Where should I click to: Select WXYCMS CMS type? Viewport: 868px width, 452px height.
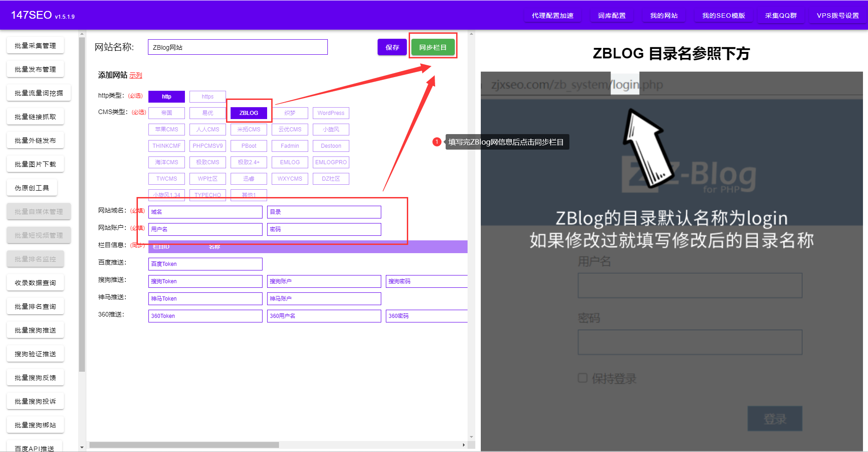click(290, 179)
